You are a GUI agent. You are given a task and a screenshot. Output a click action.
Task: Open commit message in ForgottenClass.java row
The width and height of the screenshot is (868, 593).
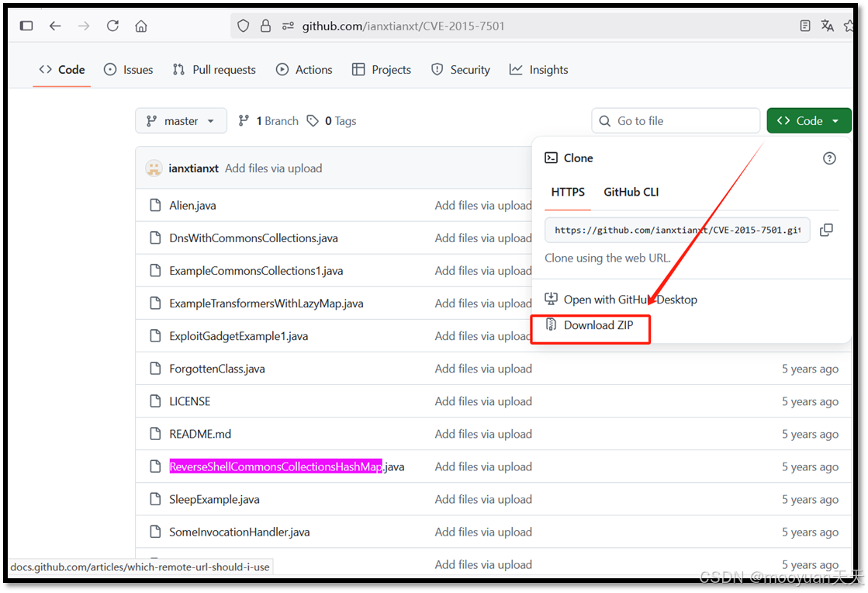point(483,369)
